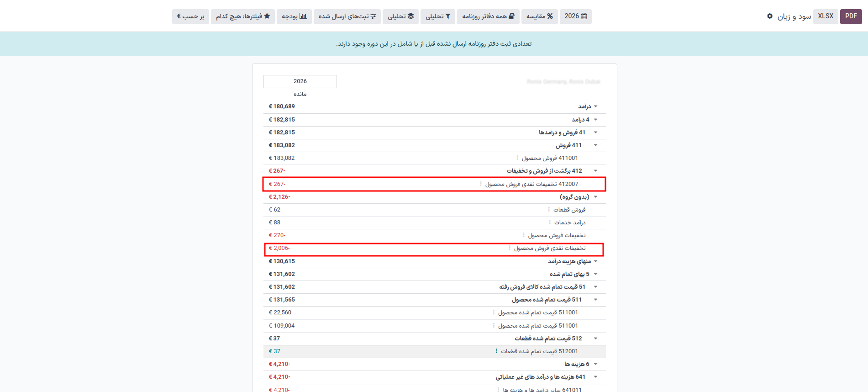Collapse the 6 هزینه ها section
Viewport: 868px width, 392px height.
point(595,364)
